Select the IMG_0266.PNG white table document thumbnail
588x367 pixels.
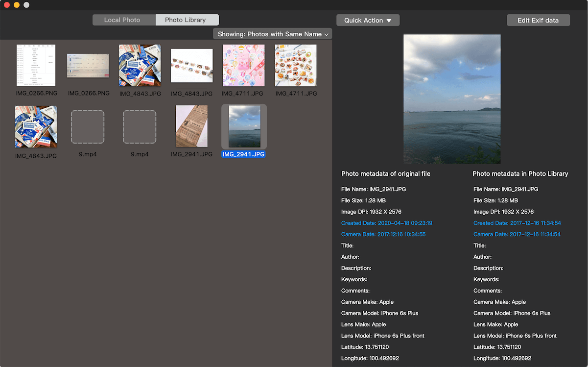pyautogui.click(x=36, y=66)
